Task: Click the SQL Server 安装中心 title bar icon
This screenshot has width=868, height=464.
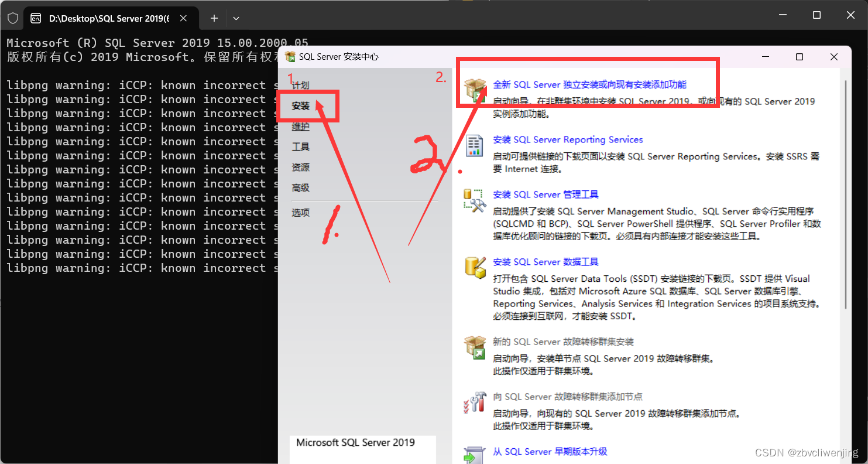Action: 291,57
